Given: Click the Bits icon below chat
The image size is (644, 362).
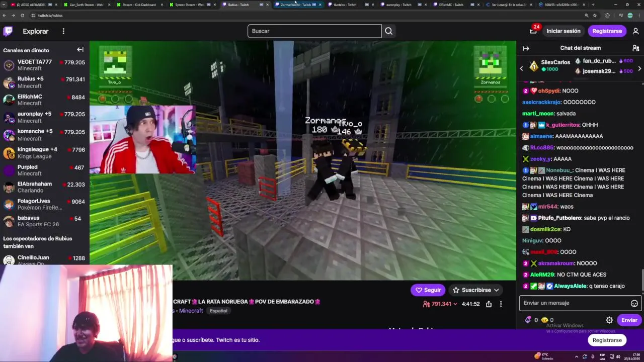Looking at the screenshot, I should 527,320.
